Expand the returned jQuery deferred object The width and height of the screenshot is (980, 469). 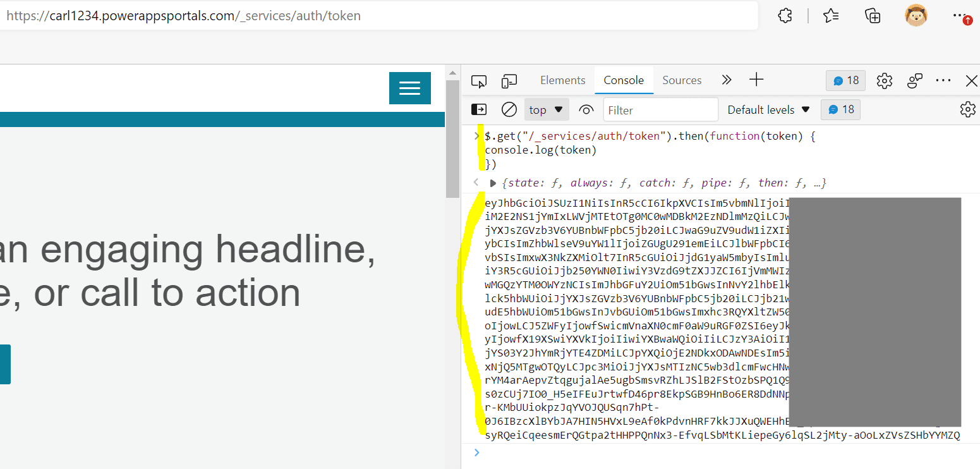(492, 183)
